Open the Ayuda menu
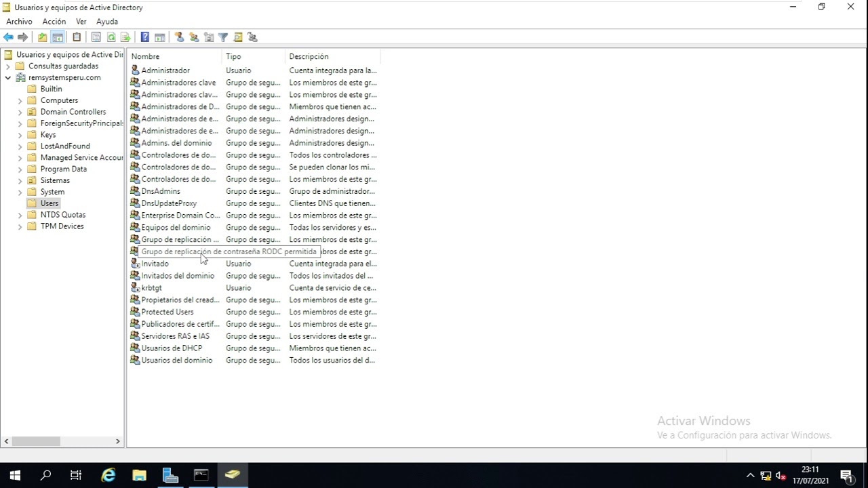868x488 pixels. pos(107,22)
